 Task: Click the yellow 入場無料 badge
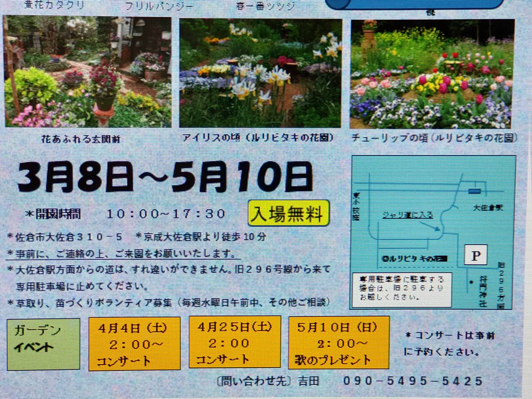289,214
